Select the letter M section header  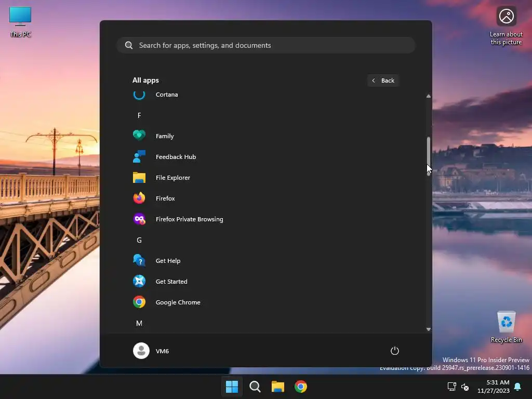139,323
